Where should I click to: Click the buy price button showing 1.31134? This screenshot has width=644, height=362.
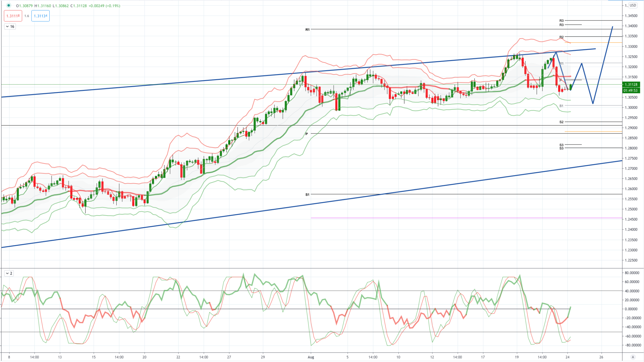click(x=41, y=15)
